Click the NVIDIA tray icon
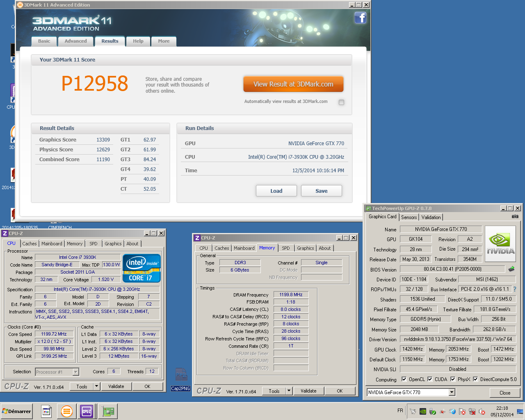This screenshot has height=420, width=525. (x=422, y=411)
